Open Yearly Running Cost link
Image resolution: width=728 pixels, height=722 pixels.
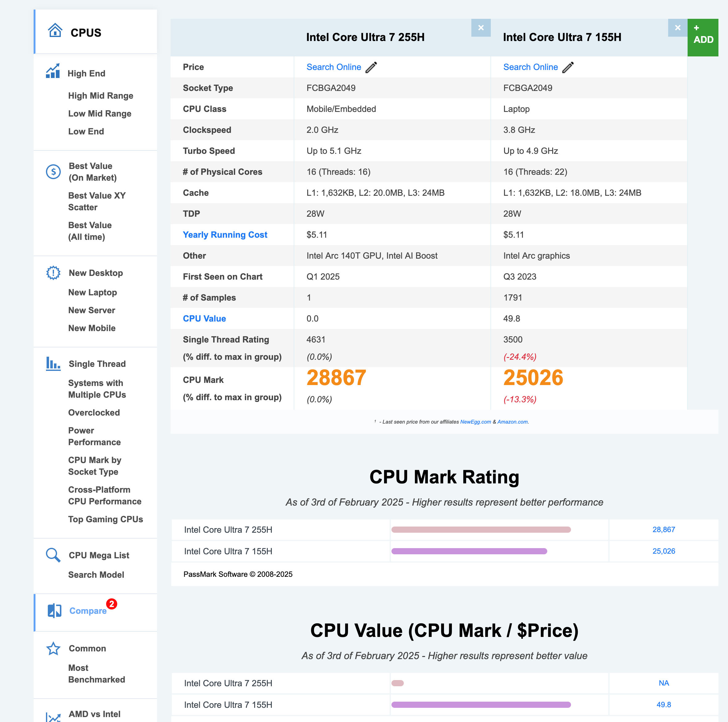[225, 235]
